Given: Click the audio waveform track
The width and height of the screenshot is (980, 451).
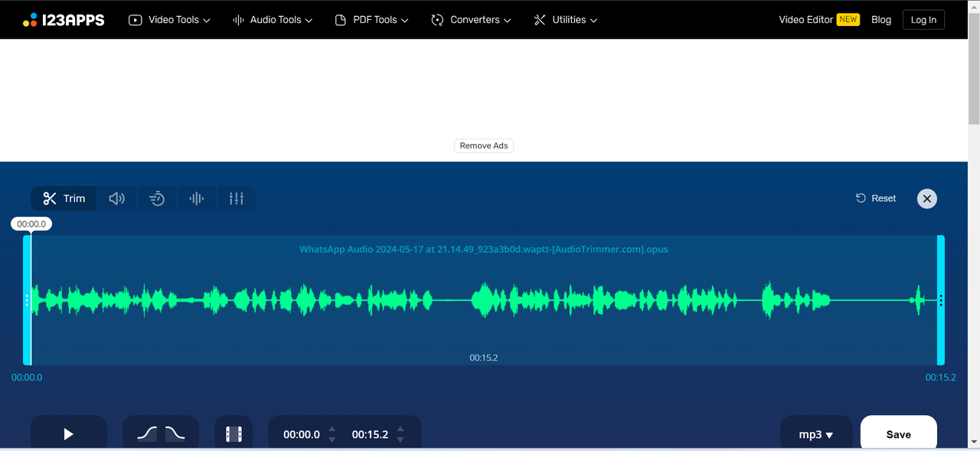Looking at the screenshot, I should pyautogui.click(x=484, y=300).
